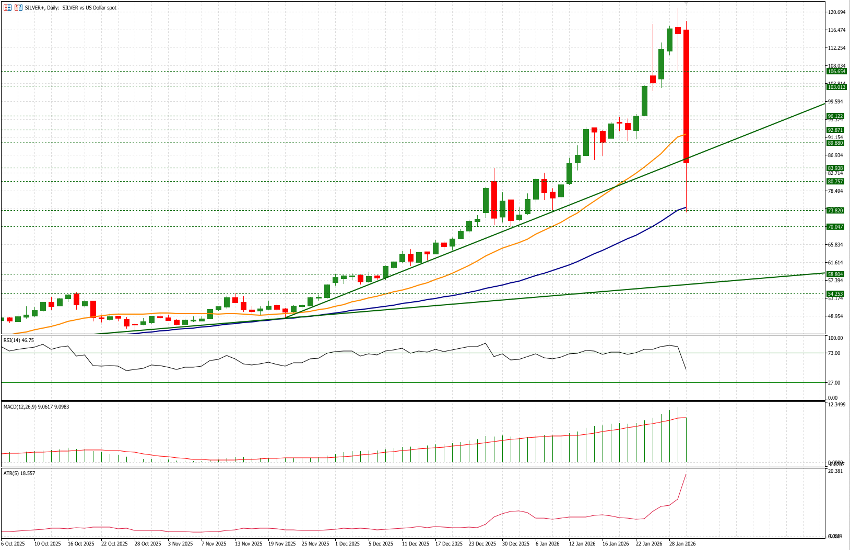Click the 90.122 price label on axis
This screenshot has width=850, height=550.
(x=836, y=116)
